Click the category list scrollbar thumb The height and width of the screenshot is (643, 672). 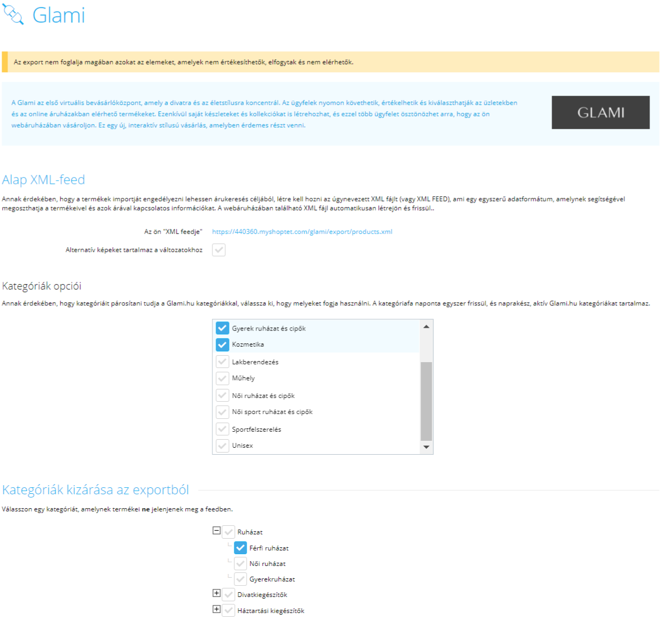426,401
